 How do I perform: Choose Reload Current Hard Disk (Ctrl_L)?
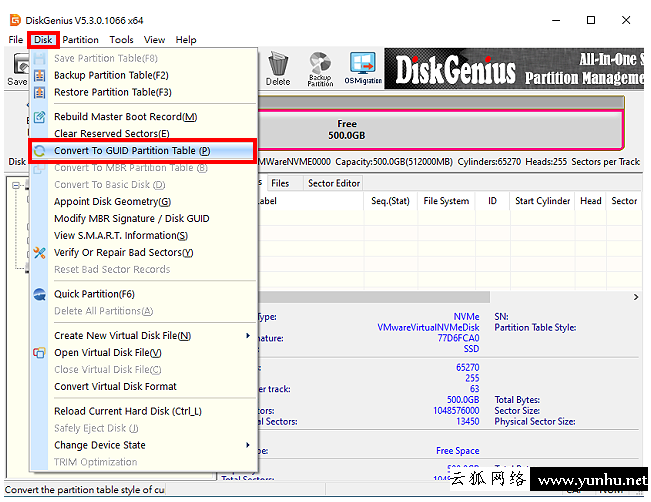pyautogui.click(x=128, y=411)
